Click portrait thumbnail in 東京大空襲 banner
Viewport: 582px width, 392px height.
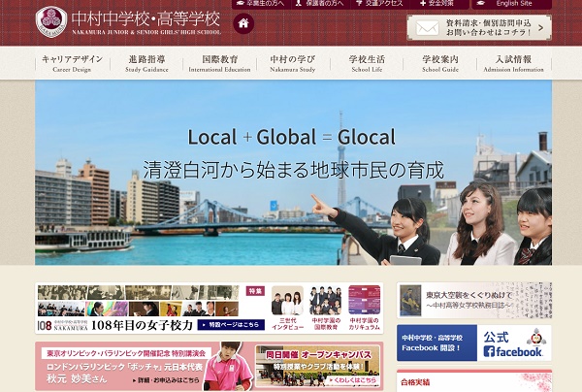410,301
